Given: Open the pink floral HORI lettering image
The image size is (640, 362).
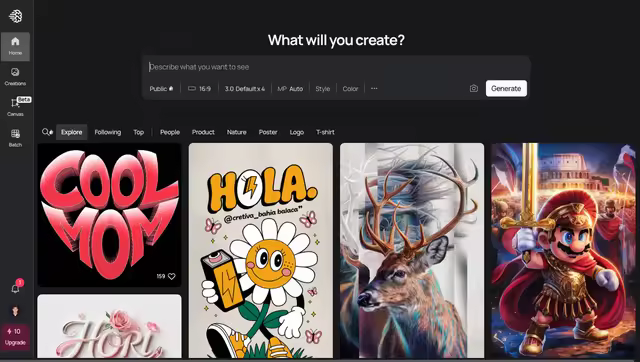Looking at the screenshot, I should [109, 326].
